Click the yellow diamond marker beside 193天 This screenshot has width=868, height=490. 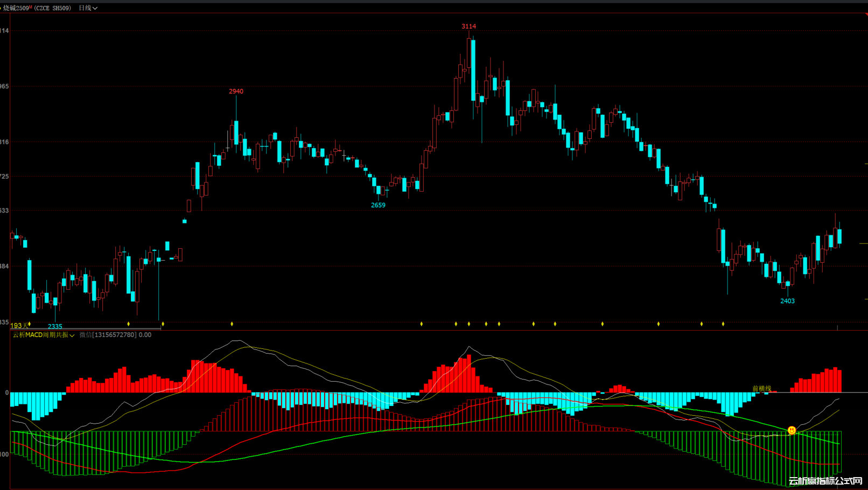(30, 324)
